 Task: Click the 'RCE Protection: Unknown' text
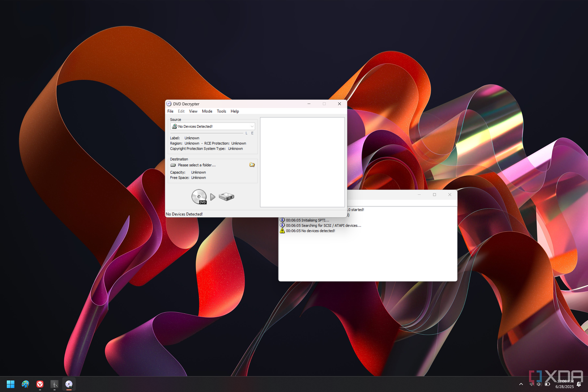225,143
